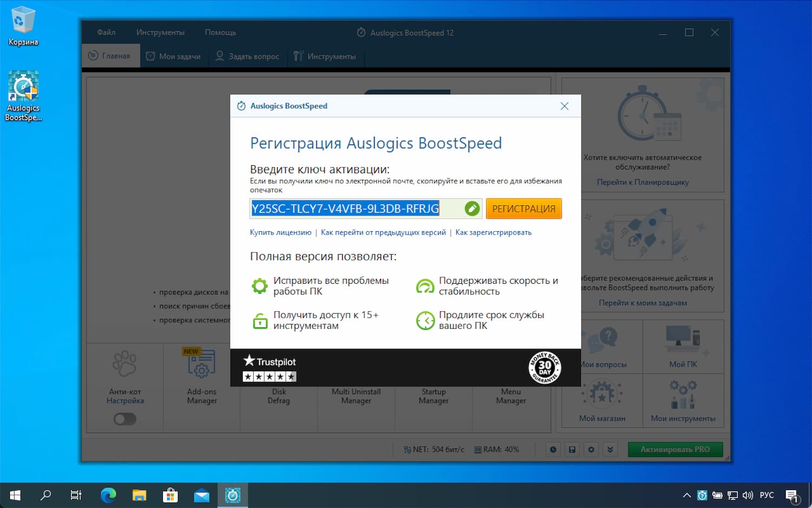The width and height of the screenshot is (812, 508).
Task: Open the Купить лицензию link
Action: [280, 232]
